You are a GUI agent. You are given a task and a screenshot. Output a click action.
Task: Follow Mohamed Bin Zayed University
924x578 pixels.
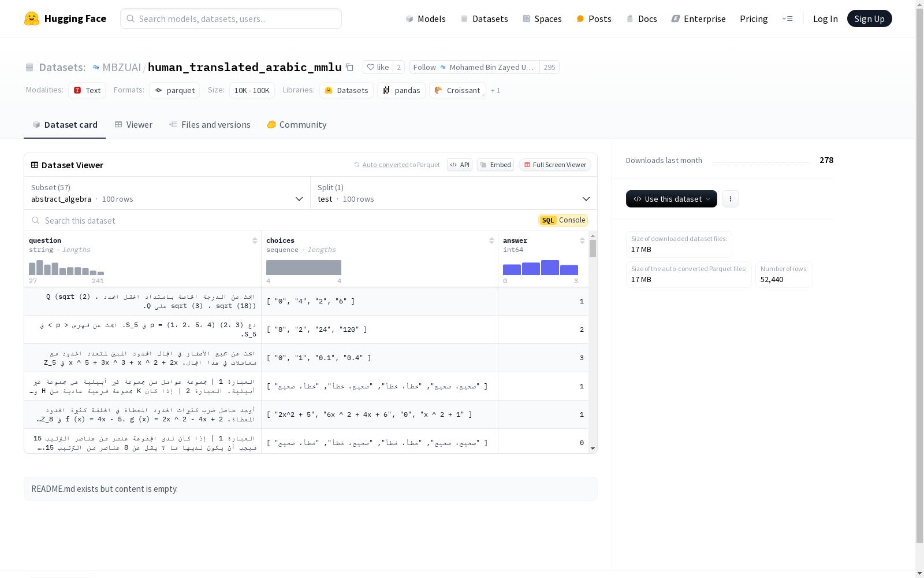pyautogui.click(x=475, y=67)
